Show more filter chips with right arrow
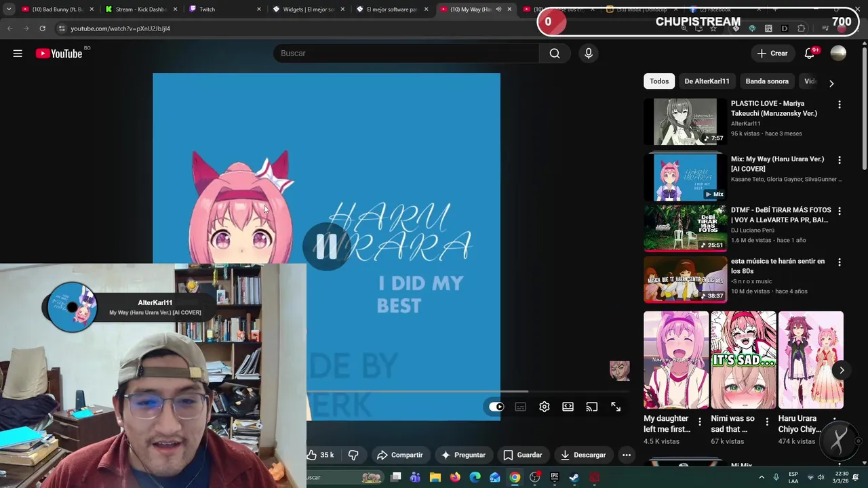868x488 pixels. pos(831,83)
